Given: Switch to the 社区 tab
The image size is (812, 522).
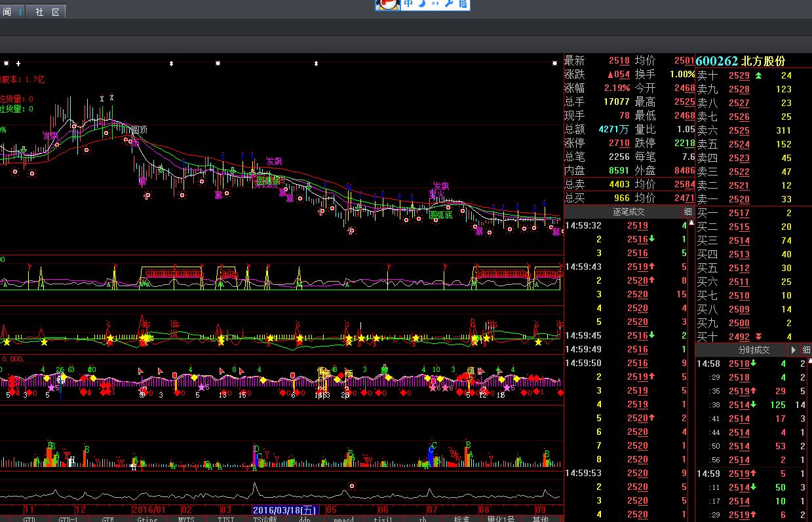Looking at the screenshot, I should click(x=47, y=12).
